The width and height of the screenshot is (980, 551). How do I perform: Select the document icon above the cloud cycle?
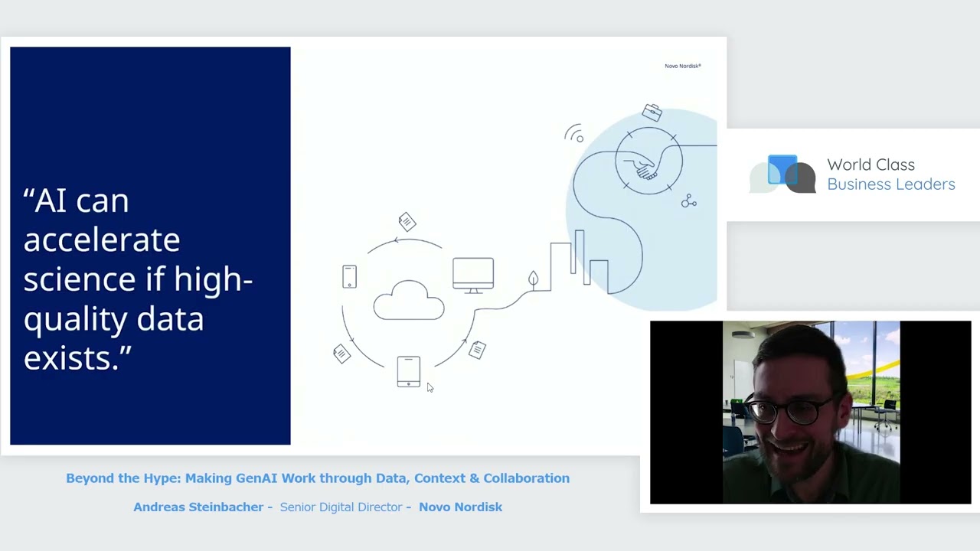(407, 222)
